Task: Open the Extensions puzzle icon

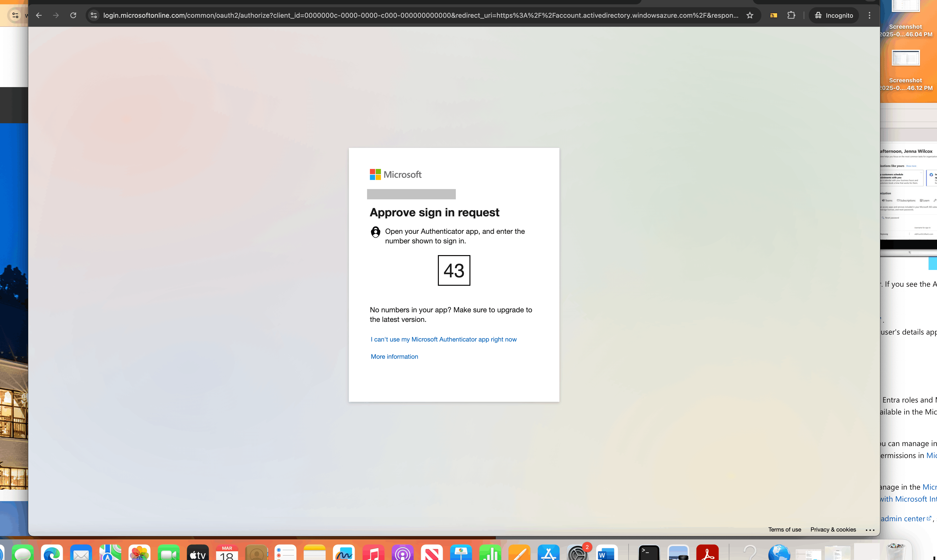Action: [791, 16]
